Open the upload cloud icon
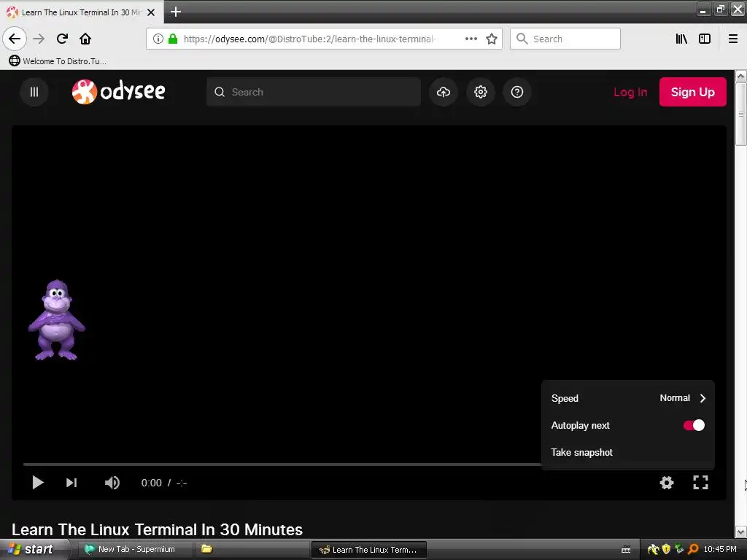Image resolution: width=747 pixels, height=560 pixels. point(444,92)
